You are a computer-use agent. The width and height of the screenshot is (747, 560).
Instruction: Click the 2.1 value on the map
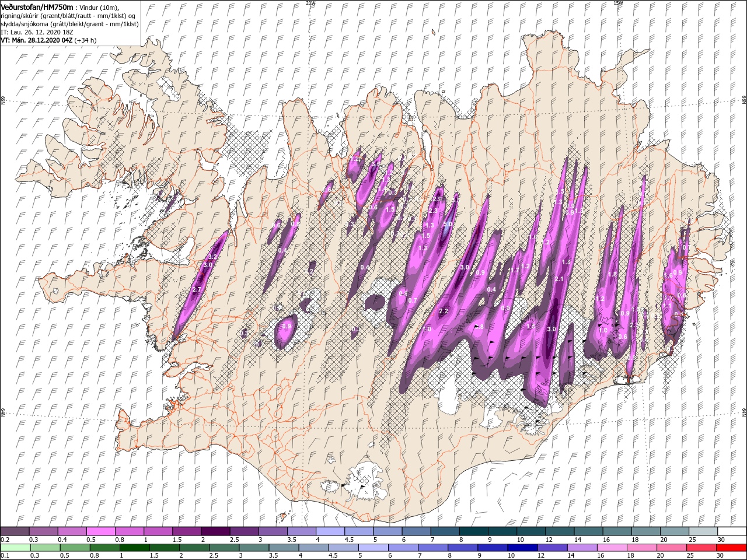559,279
